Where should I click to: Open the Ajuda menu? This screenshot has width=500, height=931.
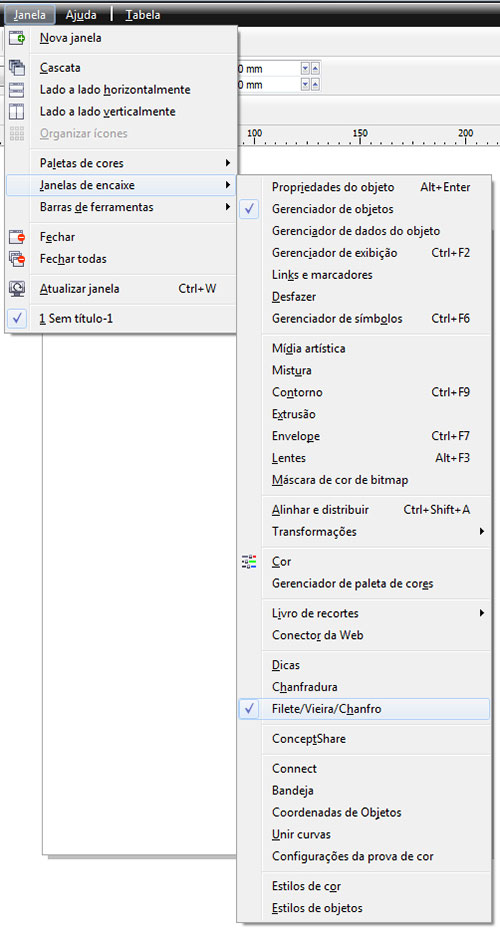click(x=81, y=15)
